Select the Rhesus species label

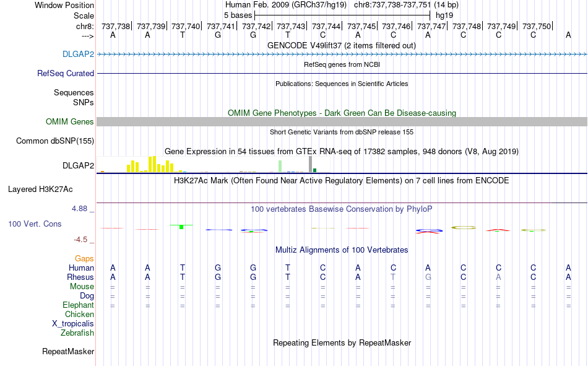point(80,277)
